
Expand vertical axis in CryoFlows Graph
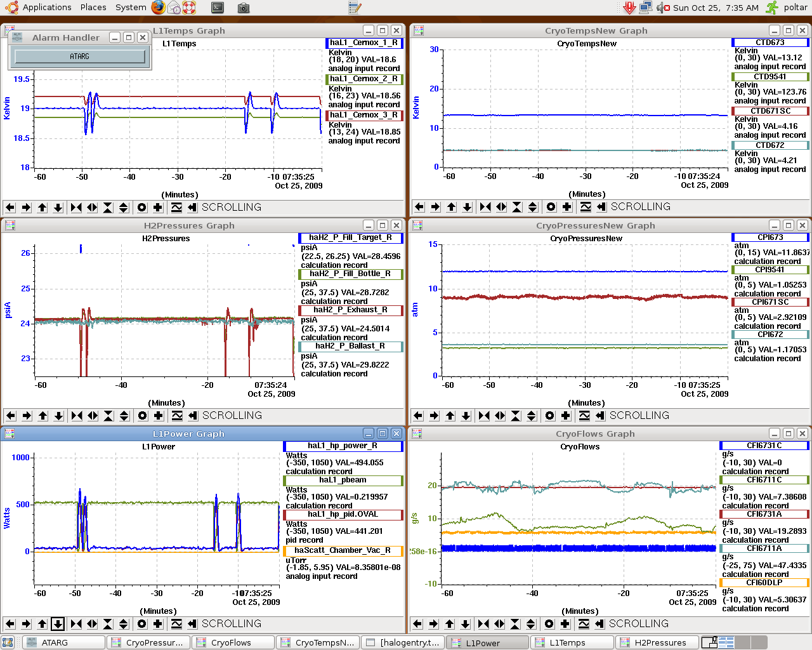[x=531, y=624]
